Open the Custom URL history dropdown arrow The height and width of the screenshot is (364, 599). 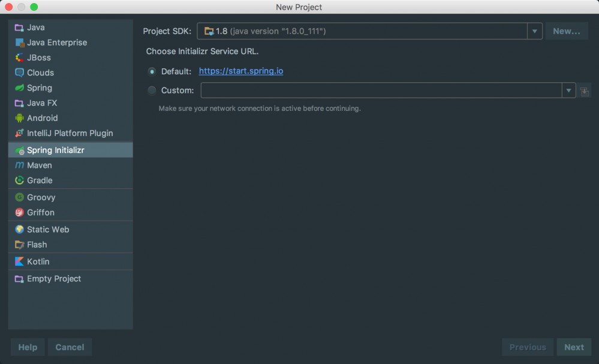click(x=568, y=91)
